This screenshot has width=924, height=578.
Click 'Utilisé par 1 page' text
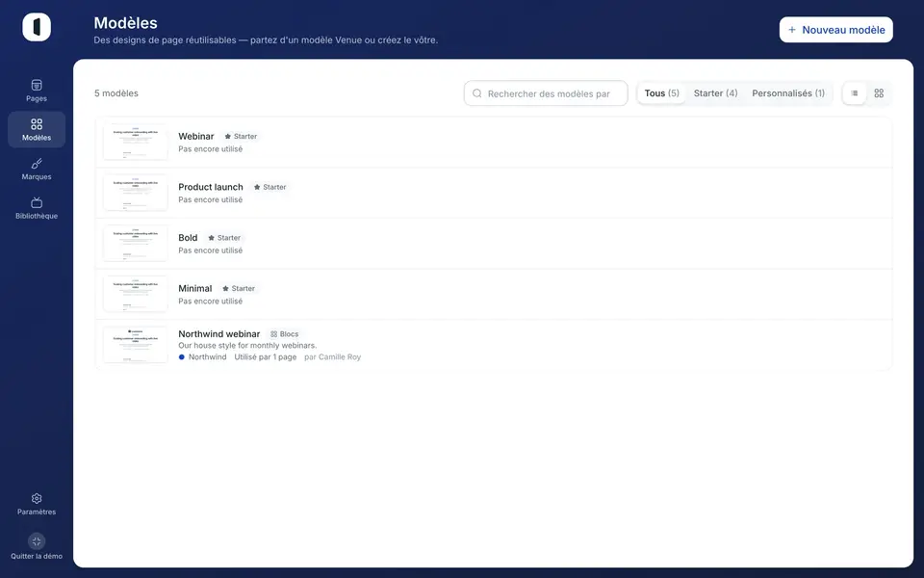(266, 356)
